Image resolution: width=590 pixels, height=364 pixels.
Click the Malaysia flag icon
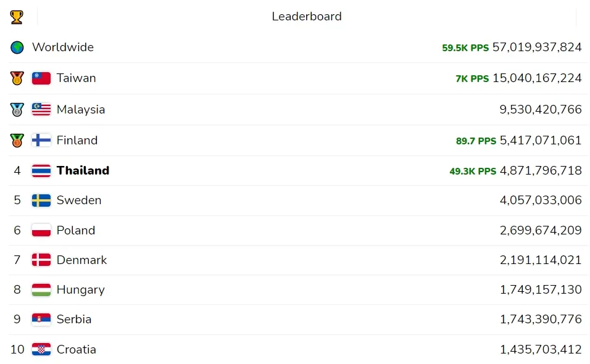(x=41, y=110)
